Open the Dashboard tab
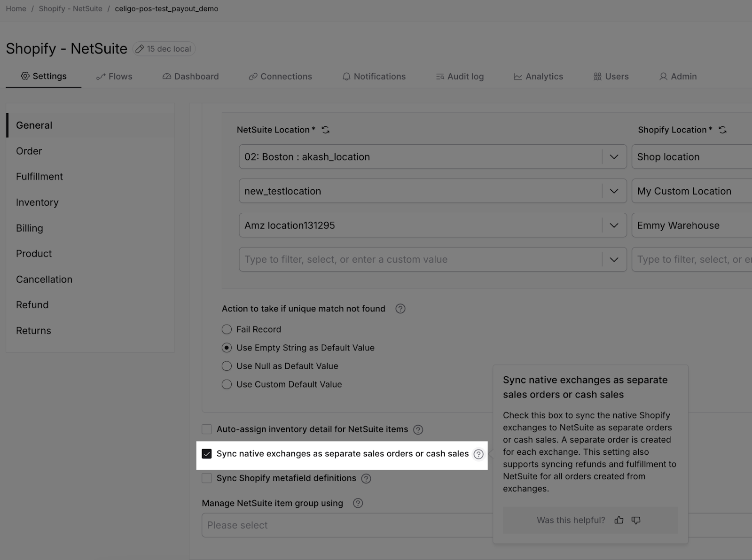The width and height of the screenshot is (752, 560). coord(191,77)
